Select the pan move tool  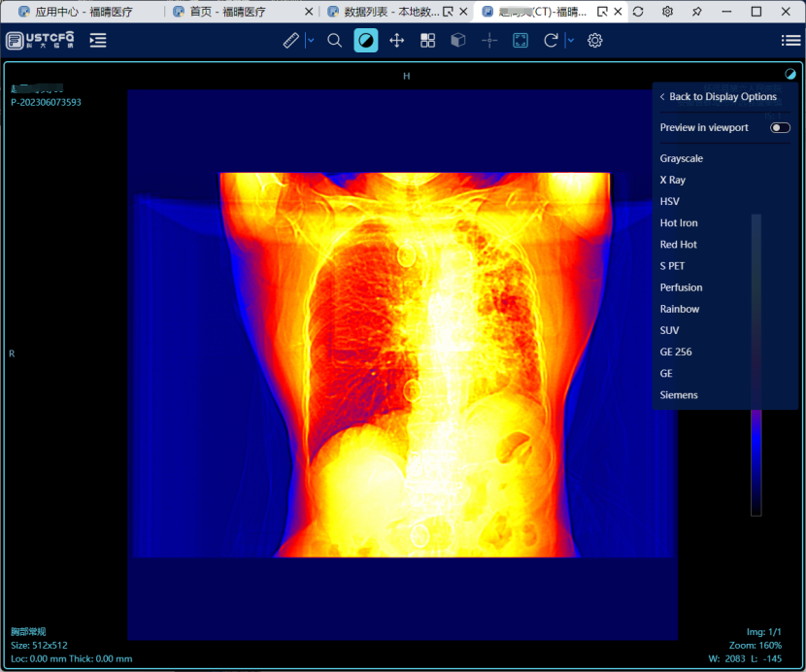coord(396,41)
